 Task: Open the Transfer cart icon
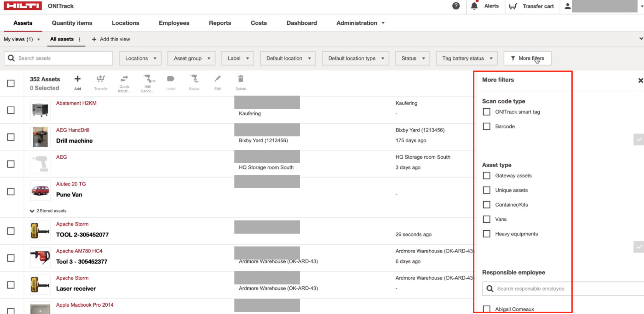[513, 6]
